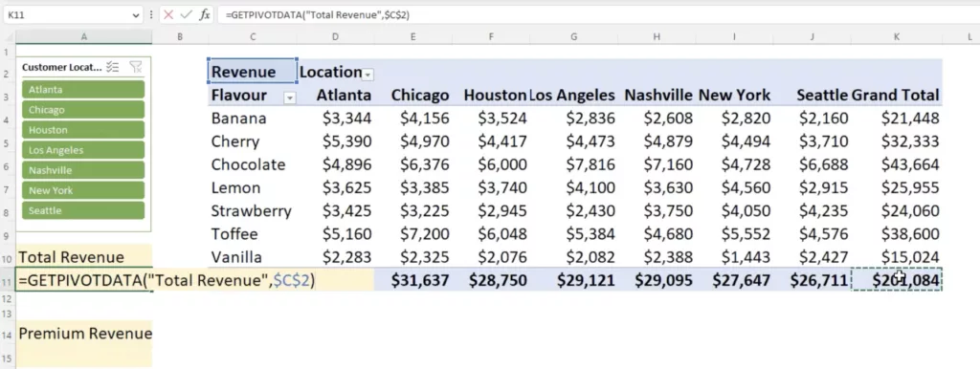Click the Atlanta column heading
The width and height of the screenshot is (980, 369).
click(344, 95)
